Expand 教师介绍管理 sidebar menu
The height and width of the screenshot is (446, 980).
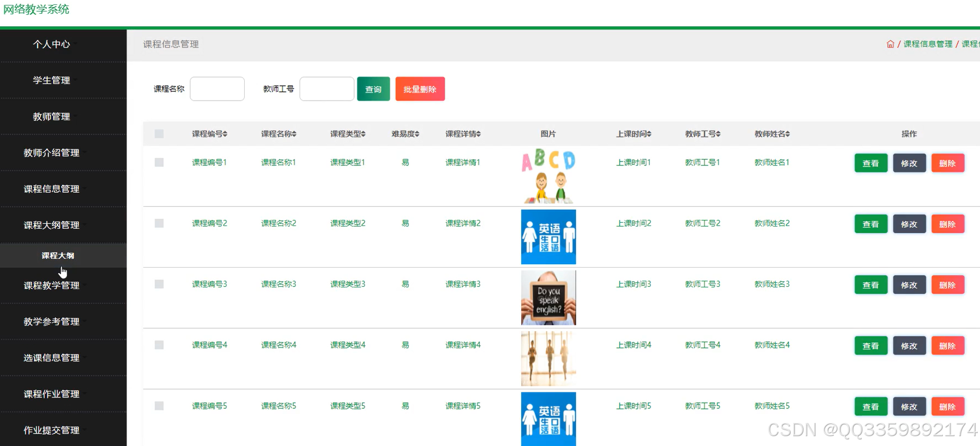point(63,153)
